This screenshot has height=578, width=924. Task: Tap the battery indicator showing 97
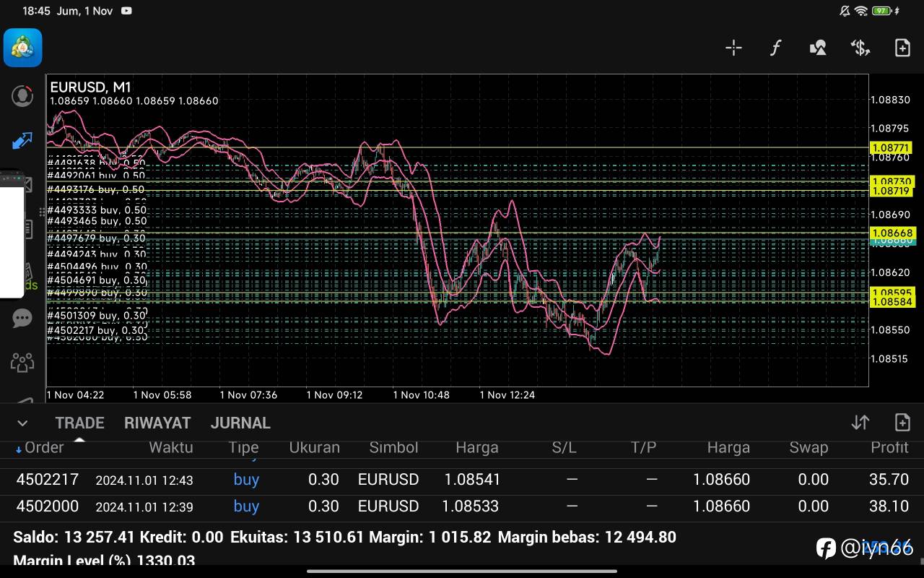pos(881,11)
